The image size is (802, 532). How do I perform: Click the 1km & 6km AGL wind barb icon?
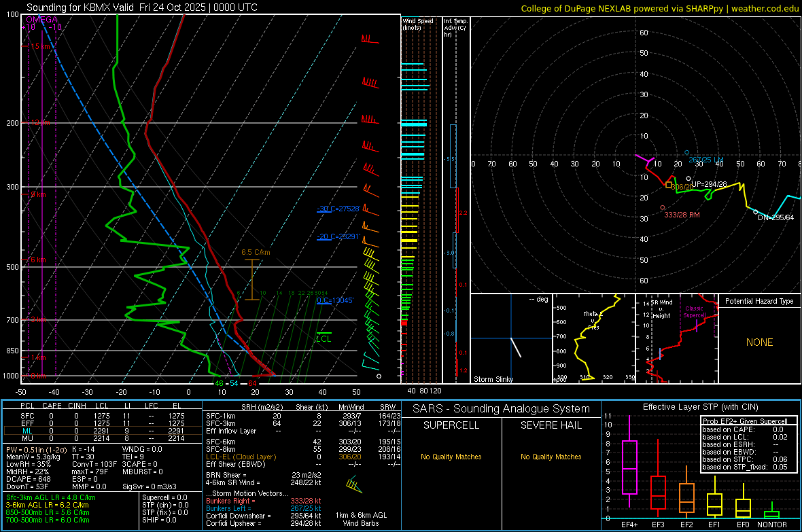[354, 484]
